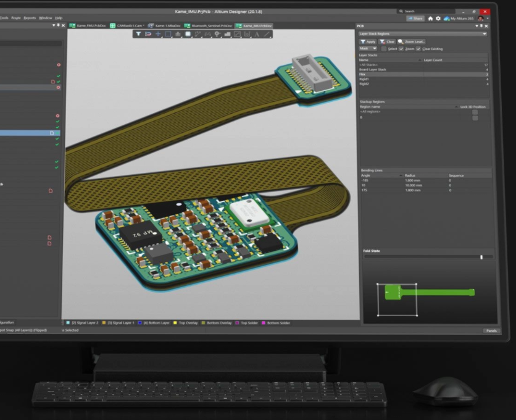This screenshot has height=420, width=516.
Task: Select the Board Layer Stack row
Action: pos(423,70)
